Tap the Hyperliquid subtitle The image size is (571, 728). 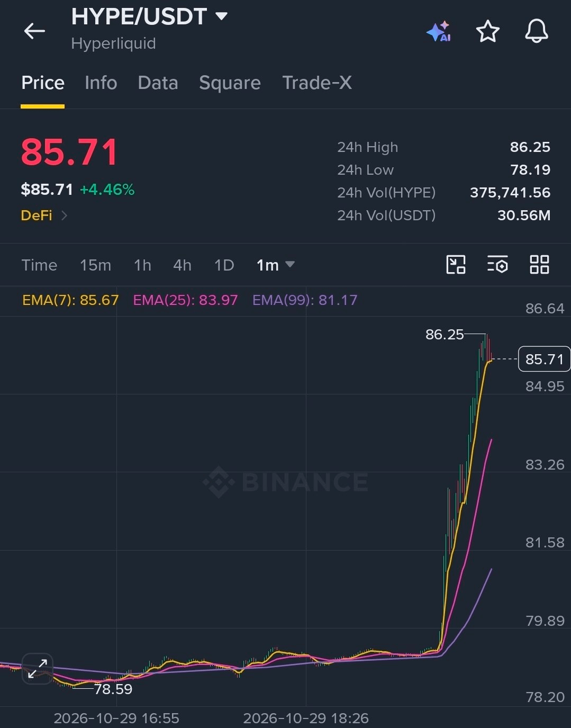pyautogui.click(x=113, y=43)
